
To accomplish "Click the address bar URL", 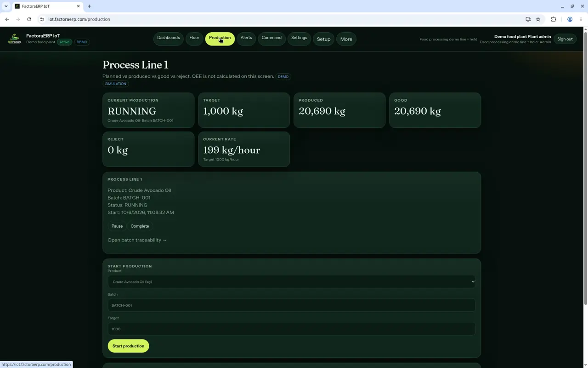I will pyautogui.click(x=79, y=19).
